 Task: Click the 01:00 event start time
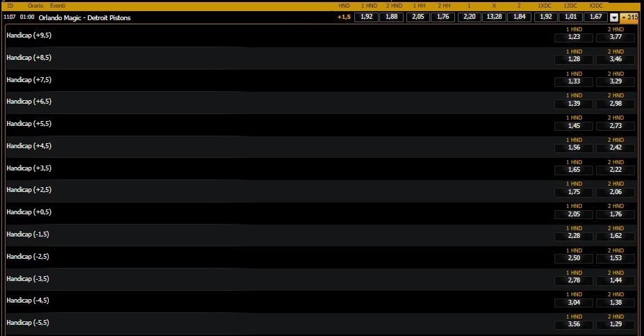coord(27,17)
